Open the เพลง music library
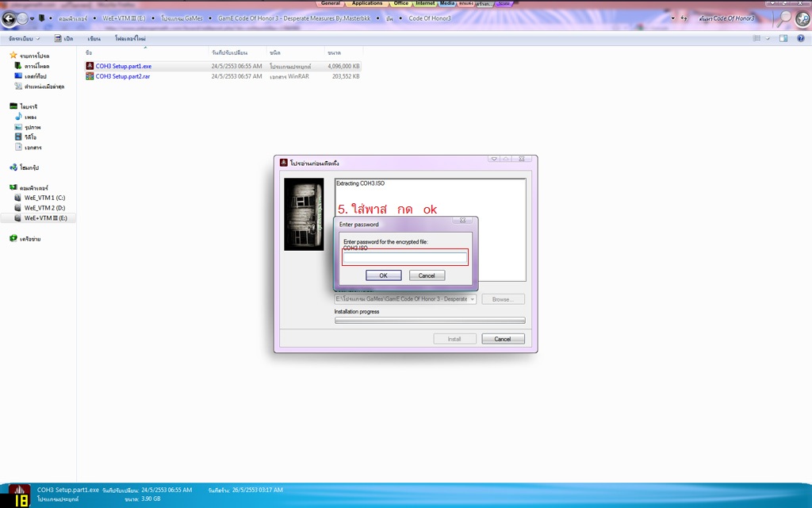This screenshot has width=812, height=508. pos(25,117)
